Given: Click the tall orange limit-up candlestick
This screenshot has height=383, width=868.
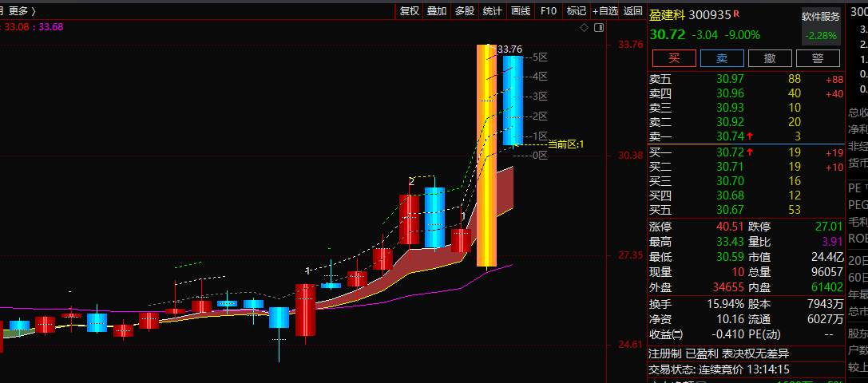Looking at the screenshot, I should (x=486, y=156).
